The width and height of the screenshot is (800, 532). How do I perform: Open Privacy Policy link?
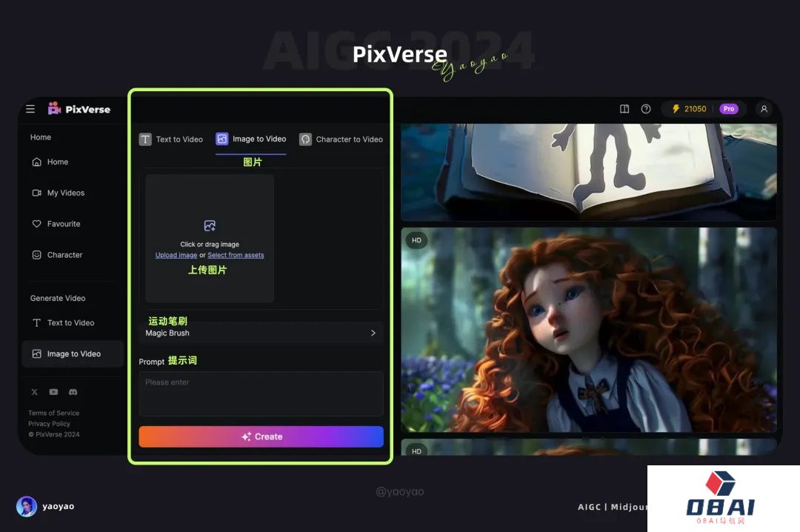(x=49, y=424)
